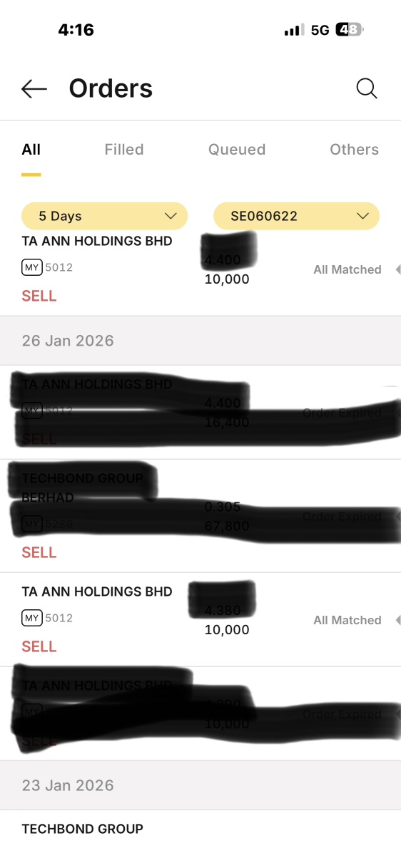
Task: Select the Others tab
Action: (x=354, y=150)
